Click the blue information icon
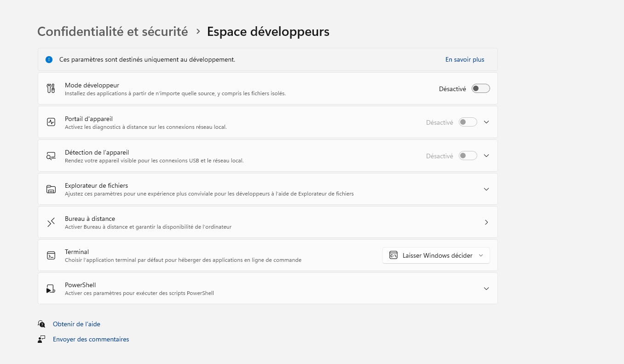Image resolution: width=624 pixels, height=364 pixels. 49,59
